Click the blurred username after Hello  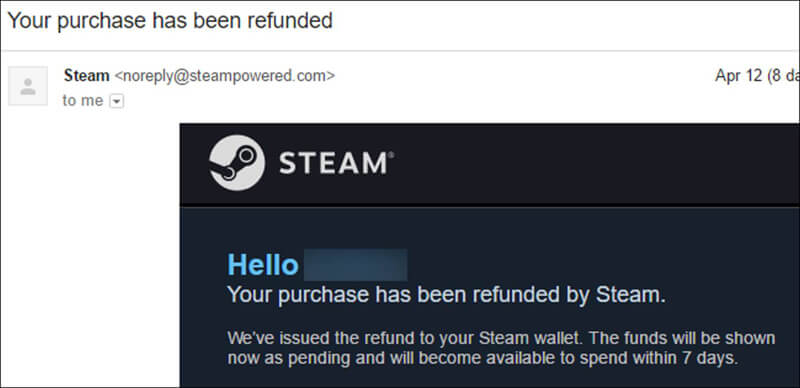pyautogui.click(x=356, y=265)
